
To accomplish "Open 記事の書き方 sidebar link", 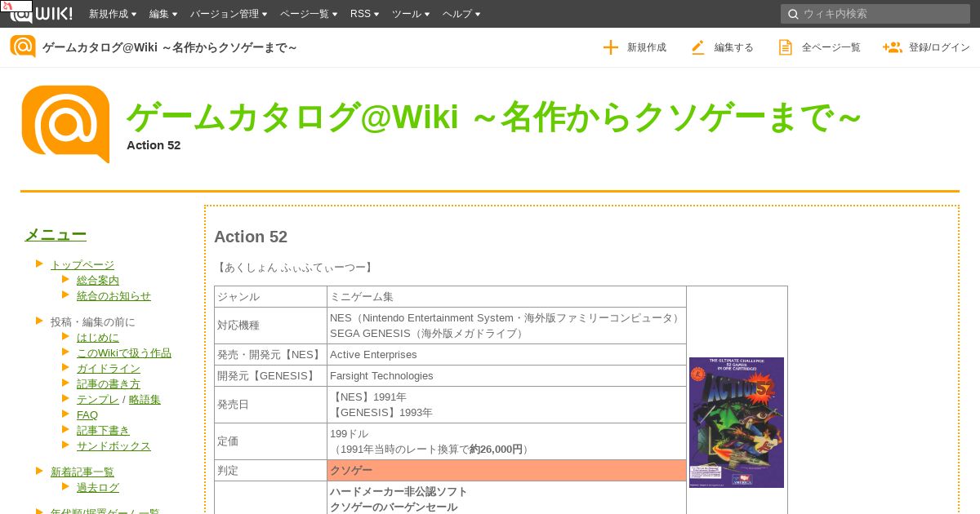I will pyautogui.click(x=109, y=383).
